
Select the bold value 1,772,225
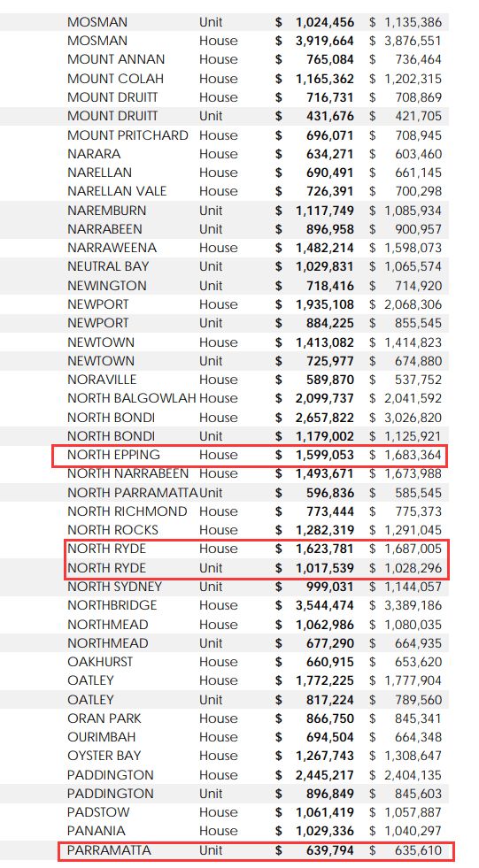pyautogui.click(x=325, y=681)
